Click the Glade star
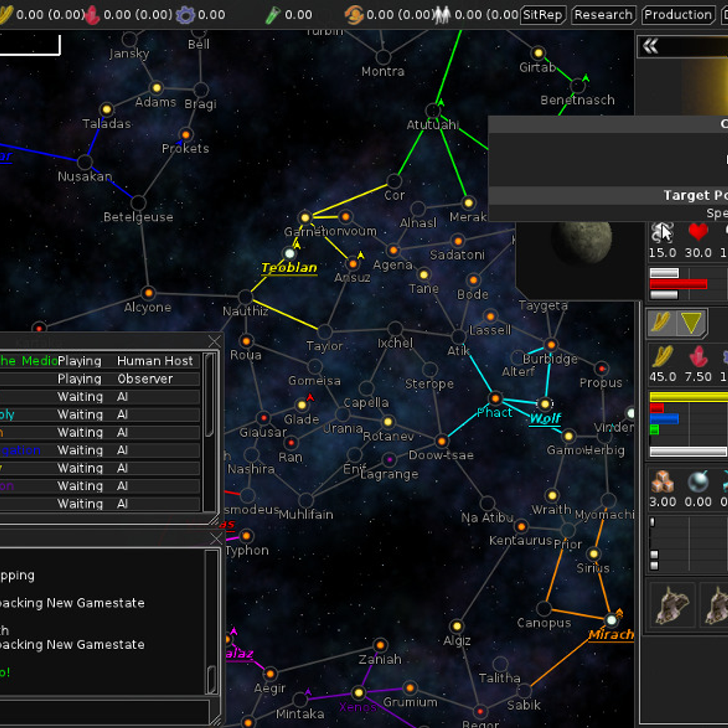 [x=302, y=405]
